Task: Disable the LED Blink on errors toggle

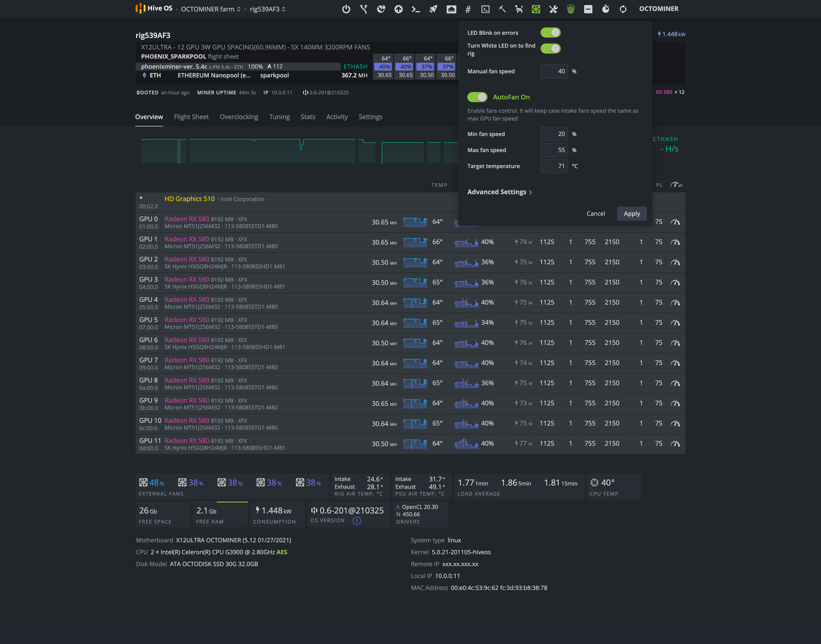Action: (x=550, y=33)
